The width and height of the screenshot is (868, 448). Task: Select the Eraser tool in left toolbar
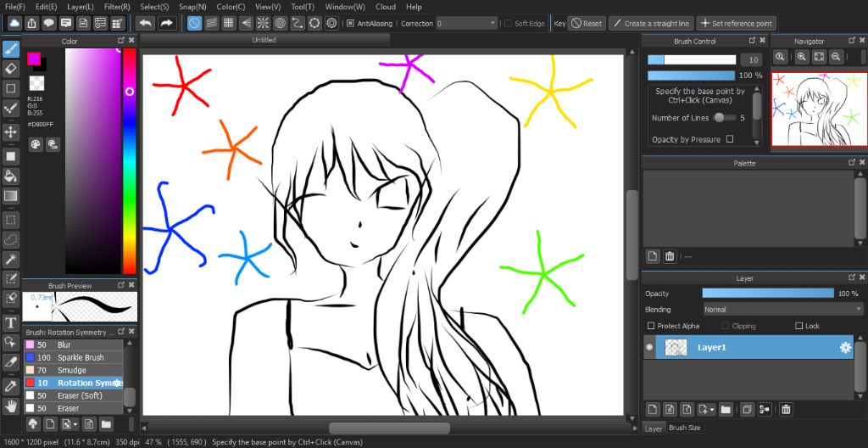10,69
